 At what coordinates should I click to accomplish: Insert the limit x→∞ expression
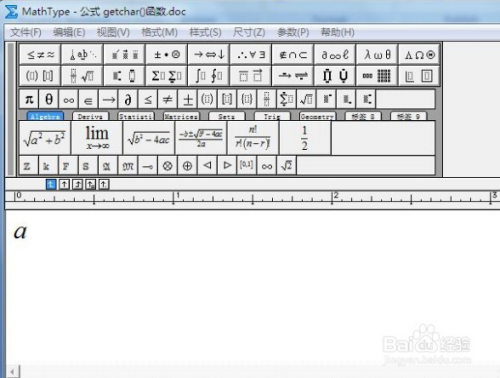coord(97,138)
